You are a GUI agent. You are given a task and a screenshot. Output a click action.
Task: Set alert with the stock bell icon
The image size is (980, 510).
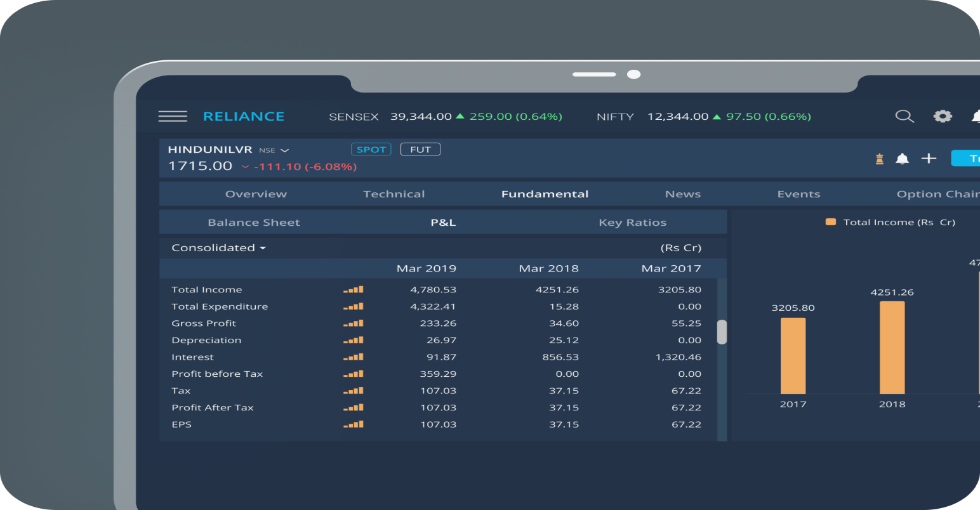(902, 159)
